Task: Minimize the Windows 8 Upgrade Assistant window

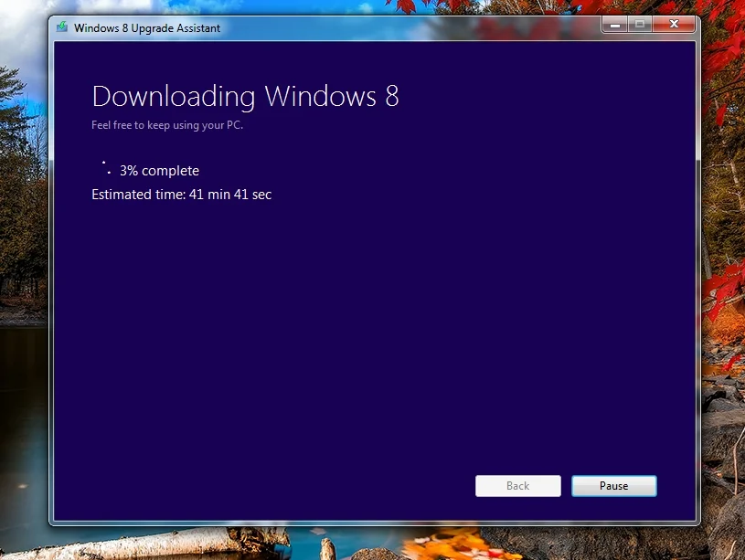Action: [615, 24]
